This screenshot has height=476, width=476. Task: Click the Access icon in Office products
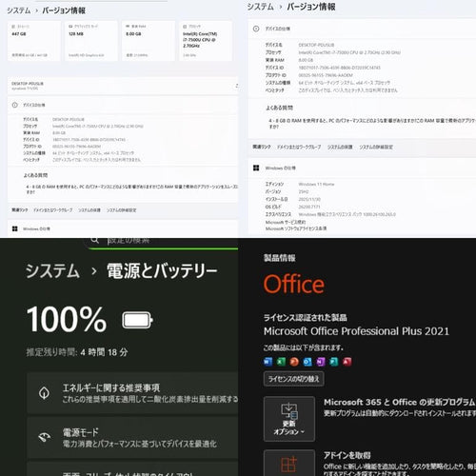[x=347, y=362]
